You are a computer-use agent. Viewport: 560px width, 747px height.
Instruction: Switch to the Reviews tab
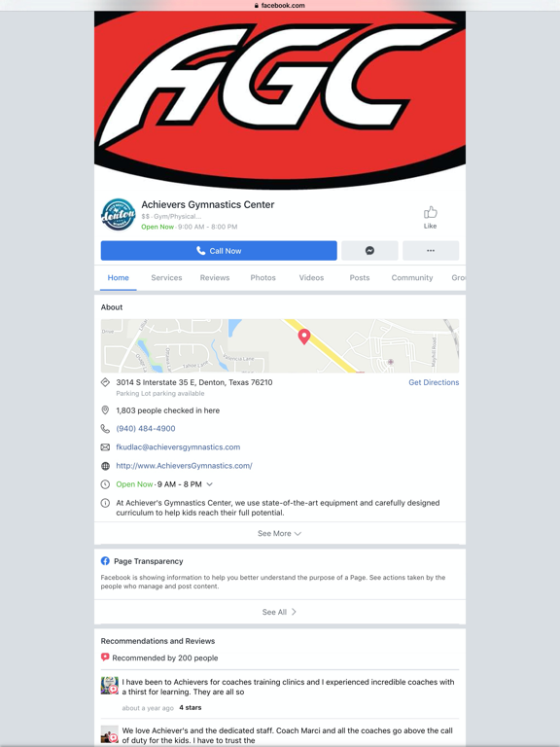tap(215, 278)
